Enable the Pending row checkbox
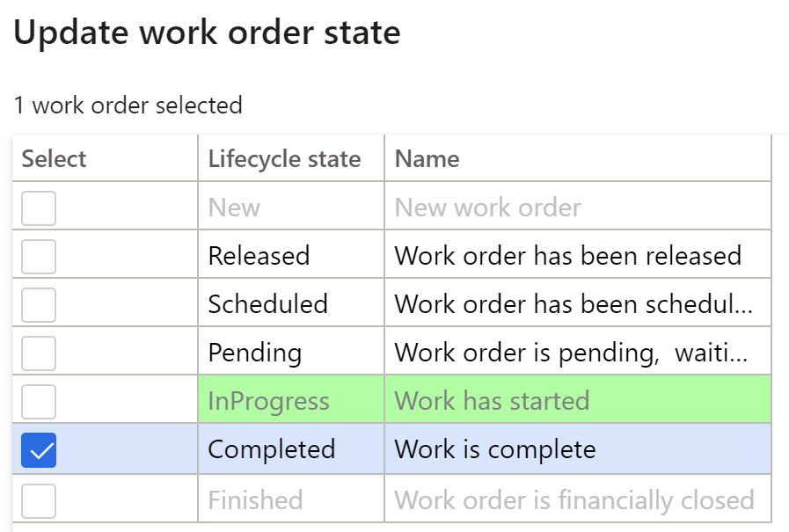Screen dimensions: 789x532 (39, 353)
